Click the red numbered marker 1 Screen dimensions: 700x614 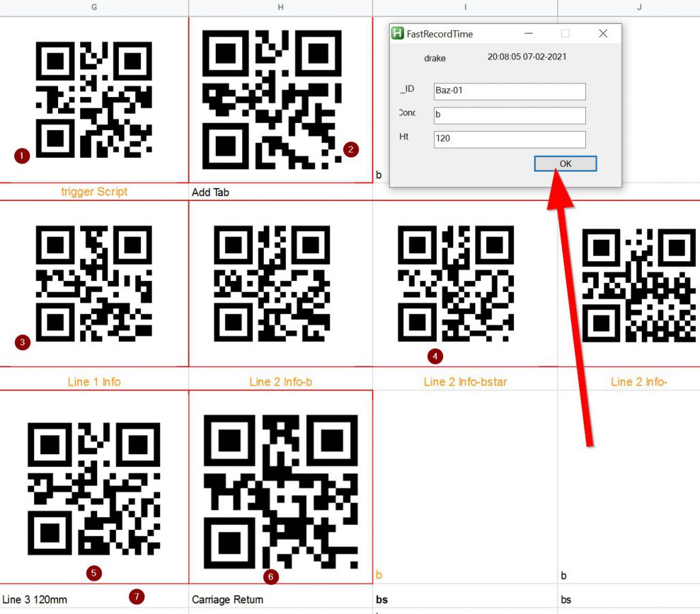pyautogui.click(x=23, y=157)
